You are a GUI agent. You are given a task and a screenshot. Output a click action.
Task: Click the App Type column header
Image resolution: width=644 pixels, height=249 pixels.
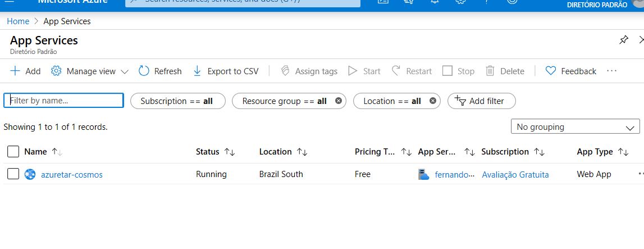coord(595,152)
